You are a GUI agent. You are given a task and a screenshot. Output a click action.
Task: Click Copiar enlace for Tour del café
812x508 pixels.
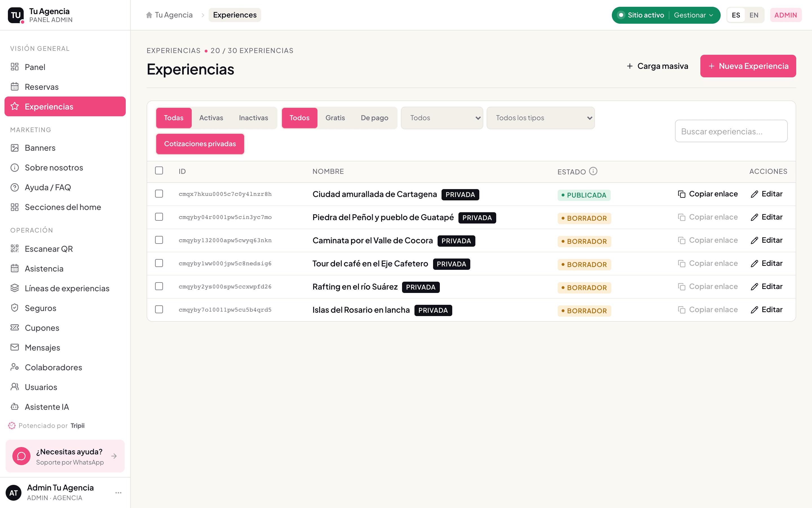(708, 263)
